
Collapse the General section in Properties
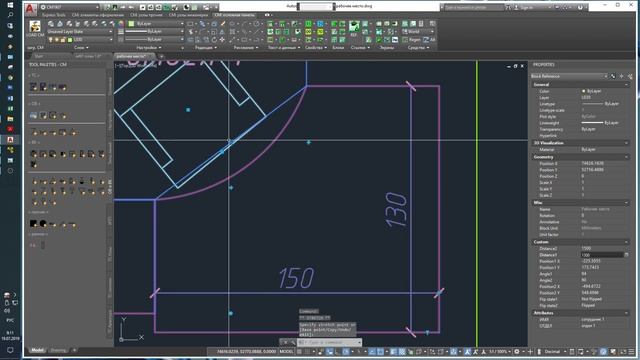pyautogui.click(x=627, y=84)
